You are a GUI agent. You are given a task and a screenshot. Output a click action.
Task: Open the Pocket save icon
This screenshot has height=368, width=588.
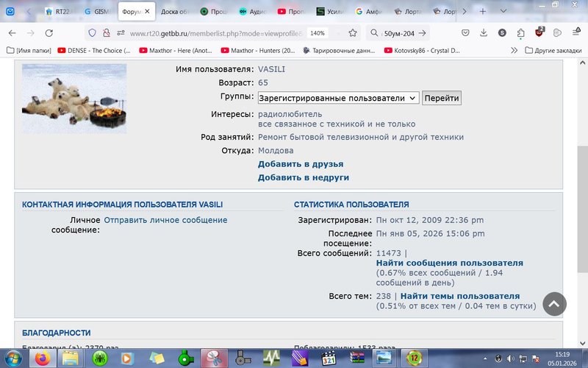tap(465, 33)
